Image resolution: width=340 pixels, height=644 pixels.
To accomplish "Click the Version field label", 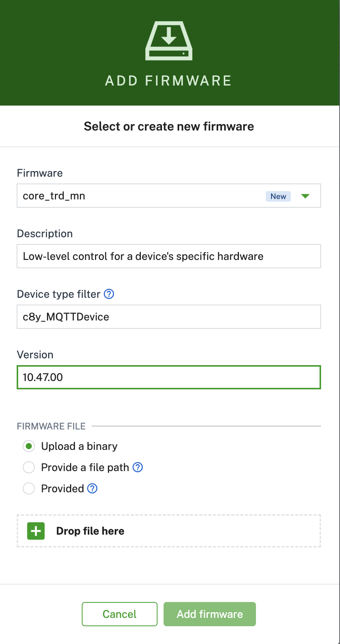I will pos(35,355).
